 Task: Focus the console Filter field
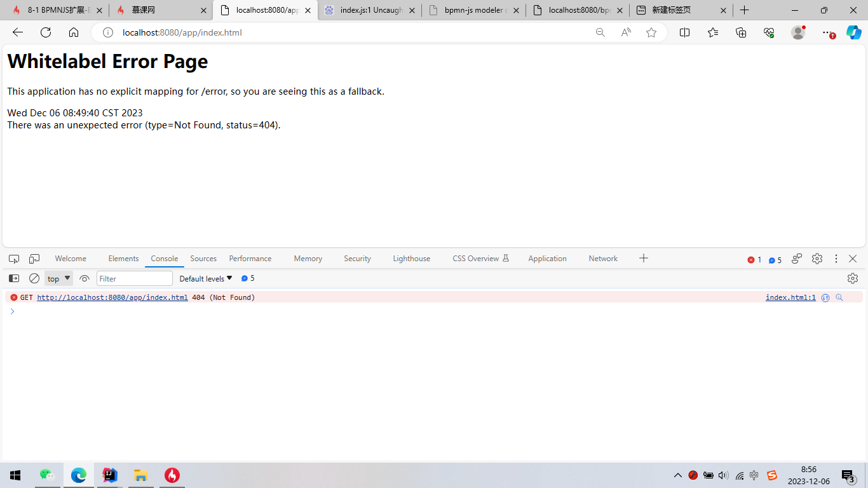(x=135, y=278)
